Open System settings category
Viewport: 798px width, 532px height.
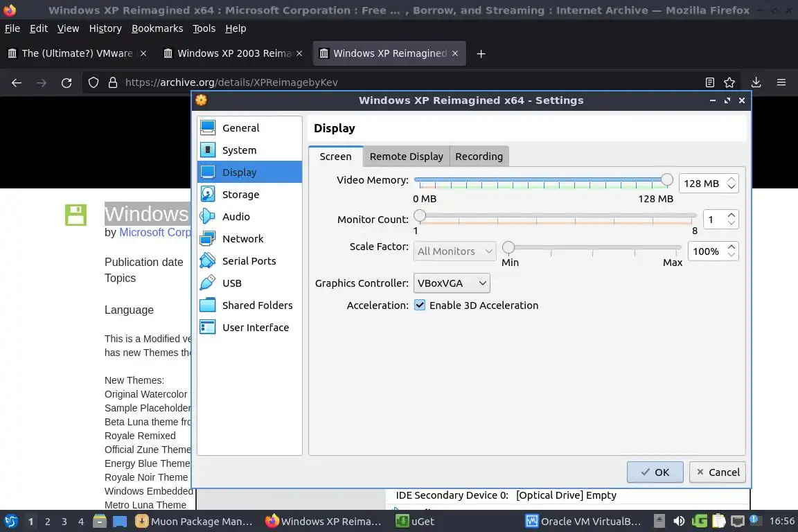pos(249,150)
